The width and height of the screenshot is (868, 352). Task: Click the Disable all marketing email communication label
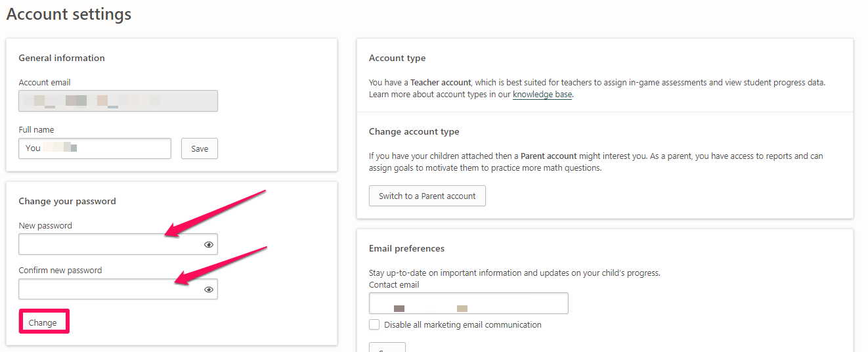(463, 324)
